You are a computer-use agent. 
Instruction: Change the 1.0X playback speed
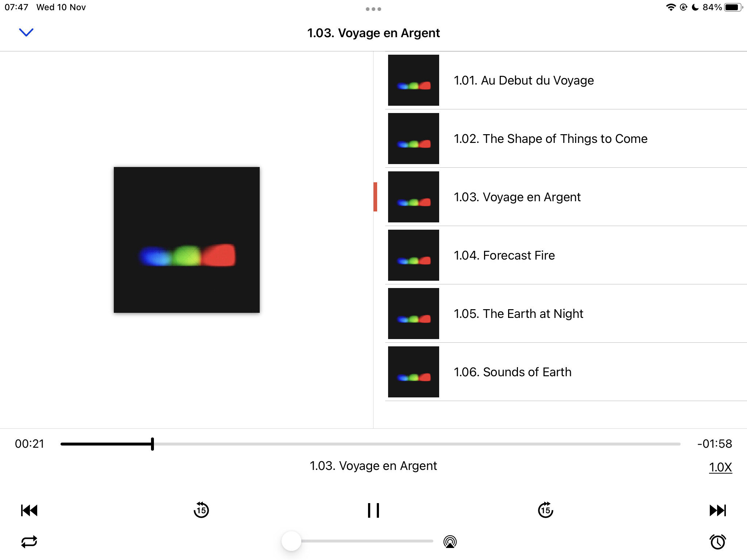[720, 467]
